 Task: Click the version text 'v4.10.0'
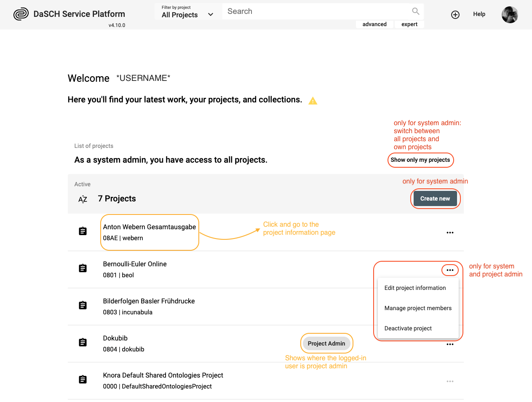click(117, 25)
